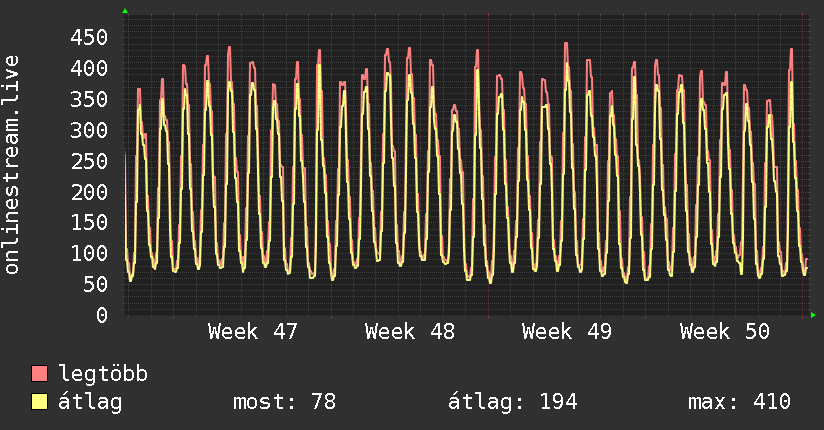Viewport: 824px width, 430px height.
Task: Click the Week 50 axis label
Action: (725, 332)
